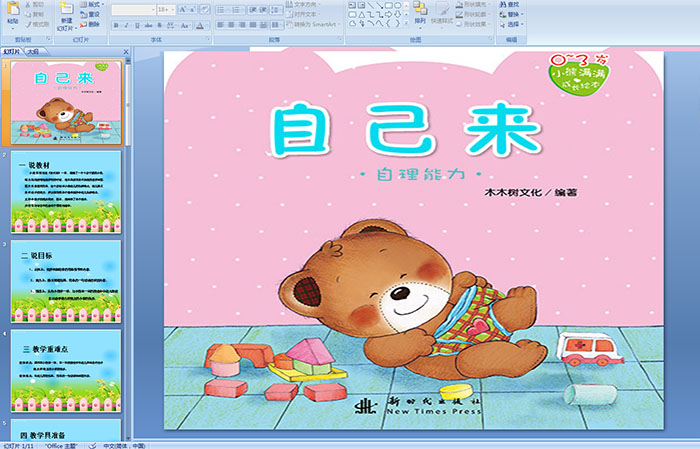Open the font name combo box

[133, 9]
